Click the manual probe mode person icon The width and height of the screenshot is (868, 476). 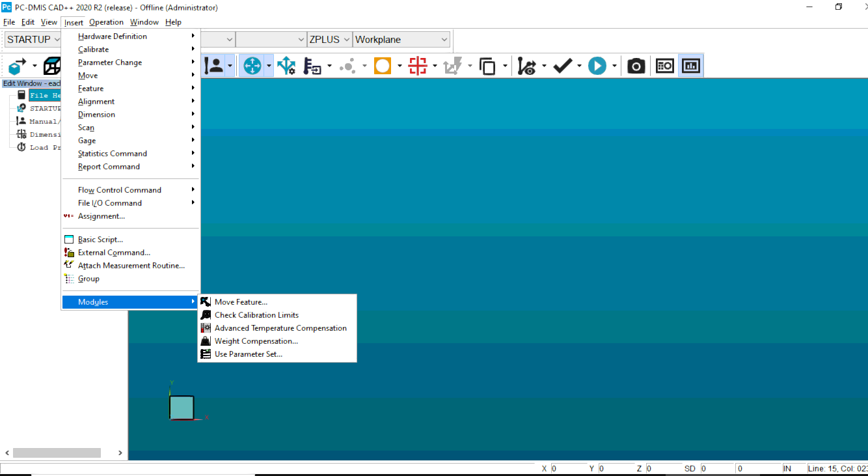pyautogui.click(x=213, y=66)
